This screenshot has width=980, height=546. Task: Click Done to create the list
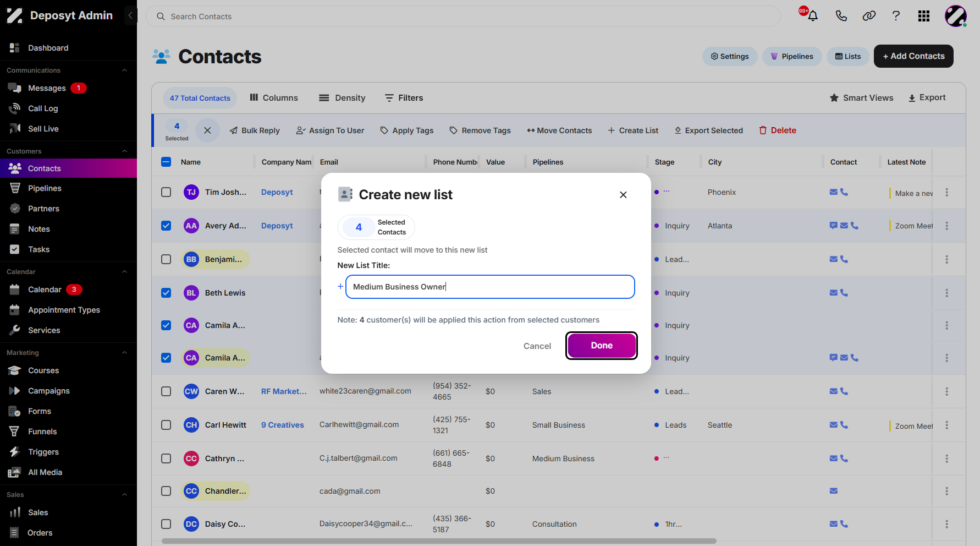pyautogui.click(x=602, y=346)
